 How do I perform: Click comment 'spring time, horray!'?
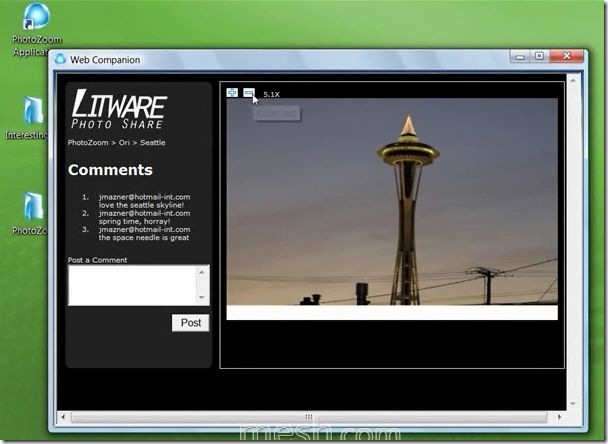(134, 221)
